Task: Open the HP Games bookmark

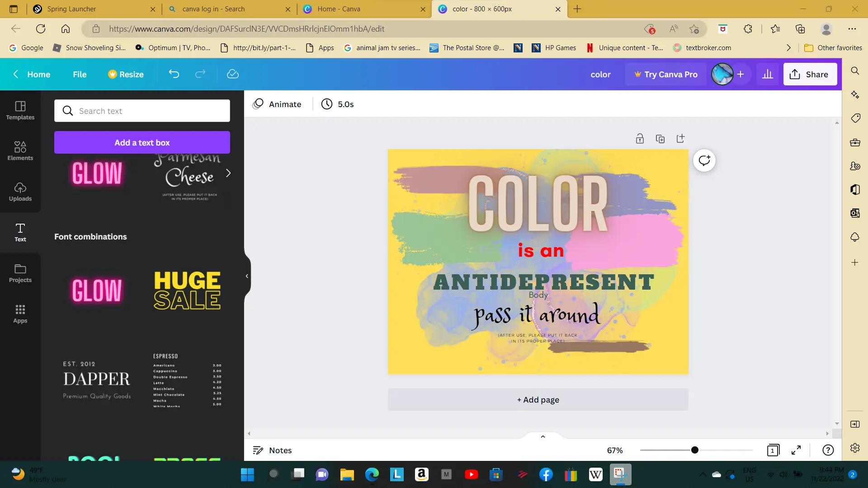Action: click(x=554, y=48)
